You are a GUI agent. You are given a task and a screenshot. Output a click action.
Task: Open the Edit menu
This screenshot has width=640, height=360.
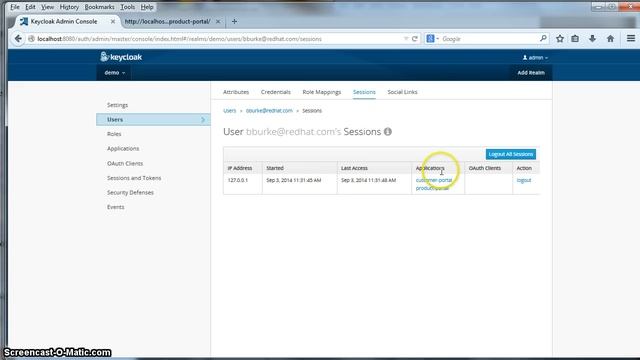[30, 7]
